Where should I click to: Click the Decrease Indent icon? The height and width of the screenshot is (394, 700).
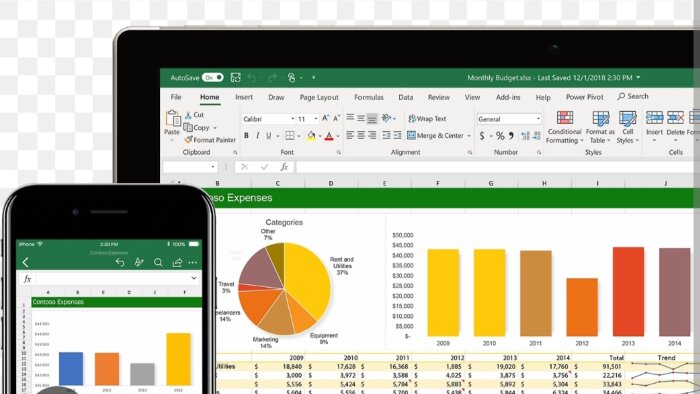[387, 135]
